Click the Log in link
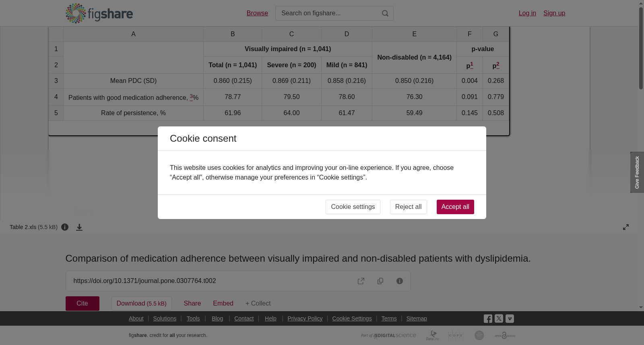 [527, 13]
